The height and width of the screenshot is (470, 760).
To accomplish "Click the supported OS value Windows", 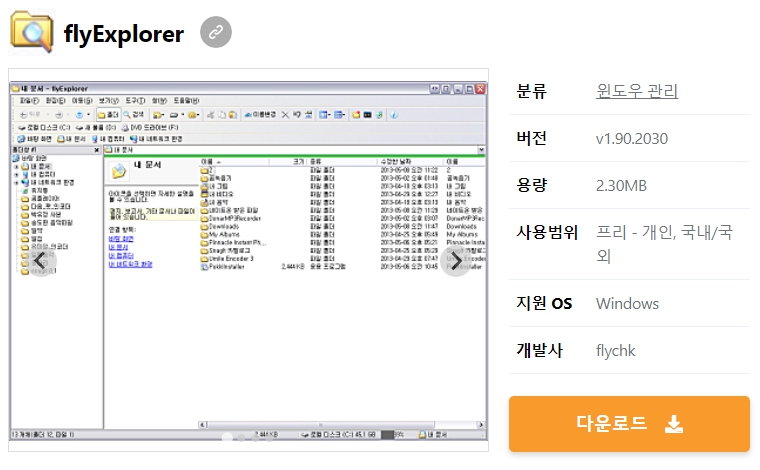I will [x=627, y=303].
